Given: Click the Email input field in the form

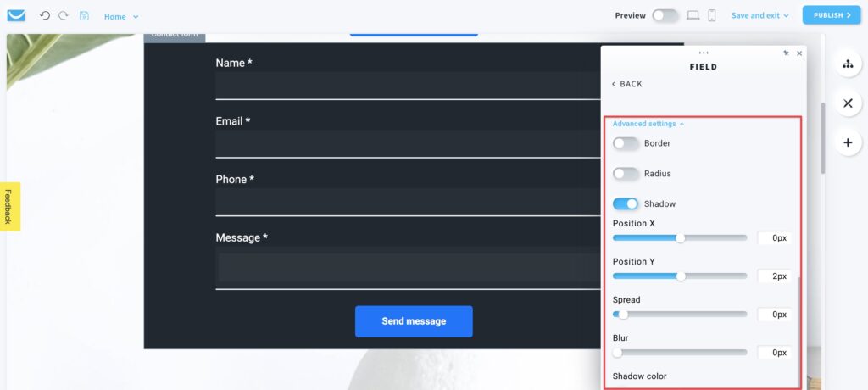Looking at the screenshot, I should (x=409, y=143).
